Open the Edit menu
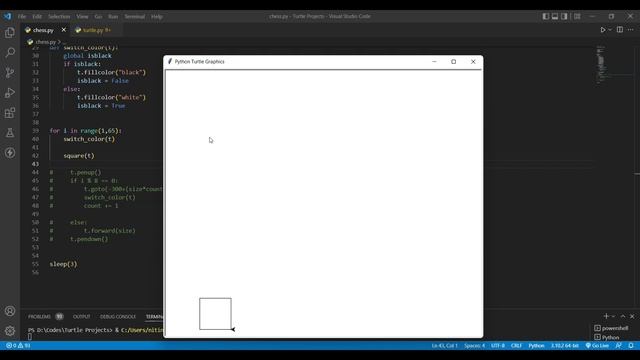 tap(37, 17)
